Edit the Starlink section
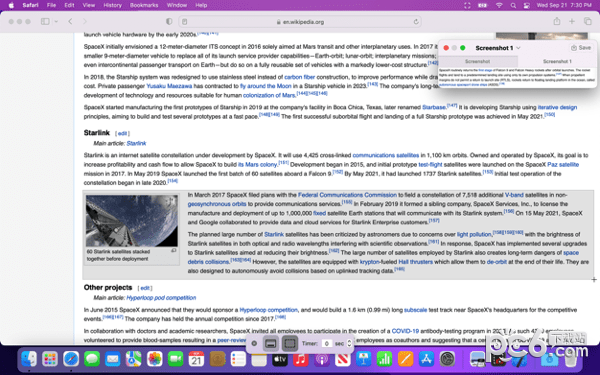Viewport: 600px width, 375px height. click(x=122, y=134)
